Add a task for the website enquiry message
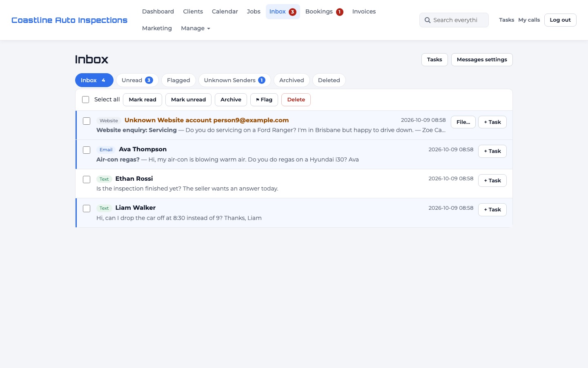The width and height of the screenshot is (588, 368). tap(492, 122)
